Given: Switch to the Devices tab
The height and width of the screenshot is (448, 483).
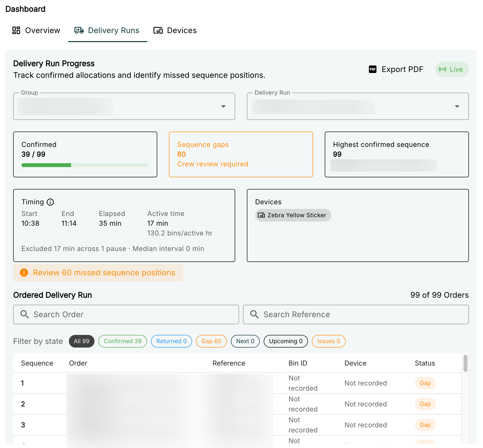Looking at the screenshot, I should tap(175, 30).
